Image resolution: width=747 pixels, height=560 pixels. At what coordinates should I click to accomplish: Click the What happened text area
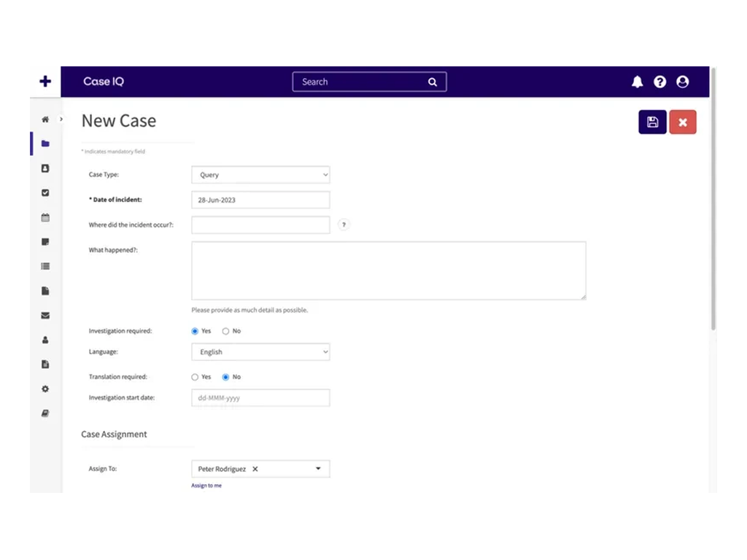point(389,271)
